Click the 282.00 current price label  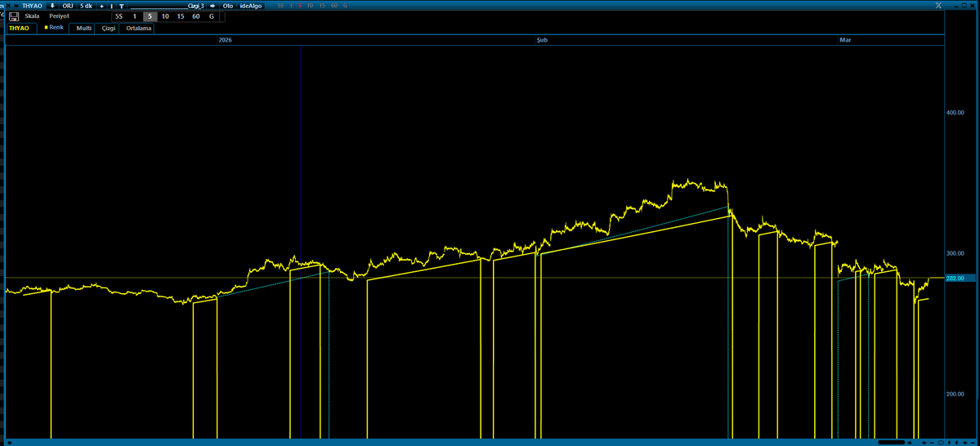coord(955,278)
